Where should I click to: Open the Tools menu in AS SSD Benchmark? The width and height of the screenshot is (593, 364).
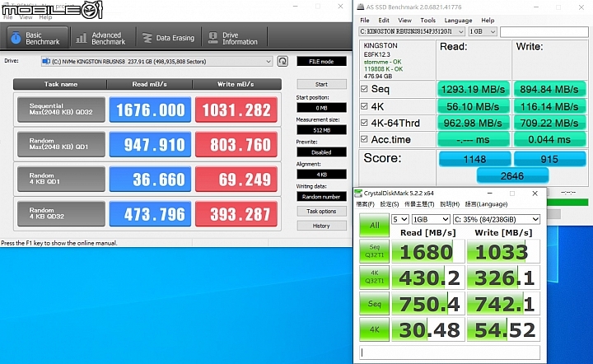[x=427, y=20]
